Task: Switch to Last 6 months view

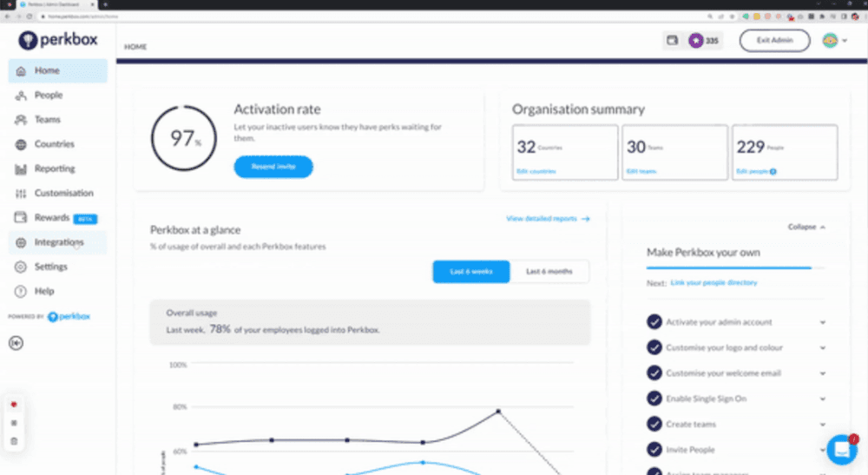Action: (549, 272)
